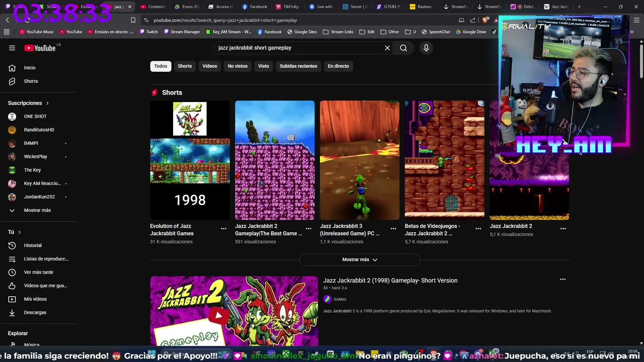Viewport: 644px width, 362px height.
Task: Click the browser address bar URL
Action: coord(225,20)
